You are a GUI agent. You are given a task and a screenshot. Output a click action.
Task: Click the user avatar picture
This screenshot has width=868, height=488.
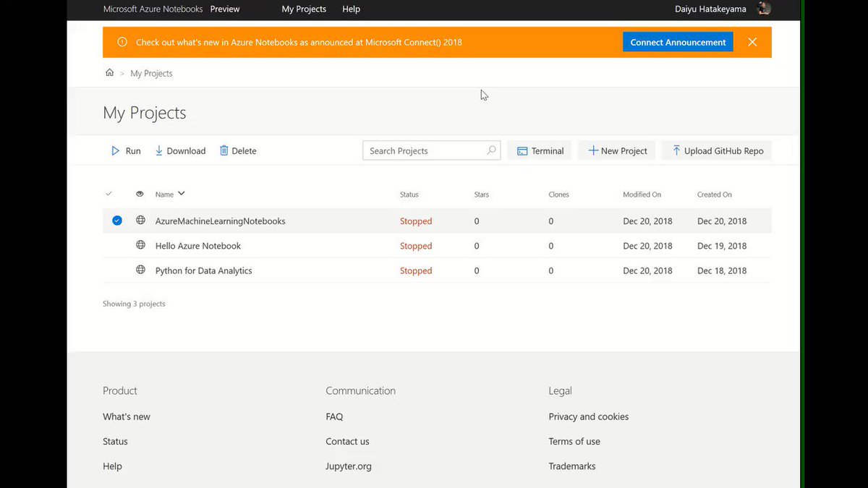(x=764, y=9)
